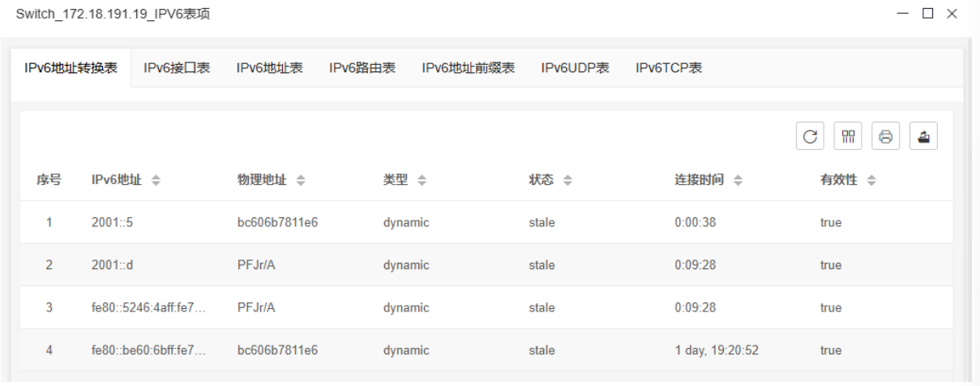
Task: Switch to the IPv6UDP表 tab
Action: (575, 68)
